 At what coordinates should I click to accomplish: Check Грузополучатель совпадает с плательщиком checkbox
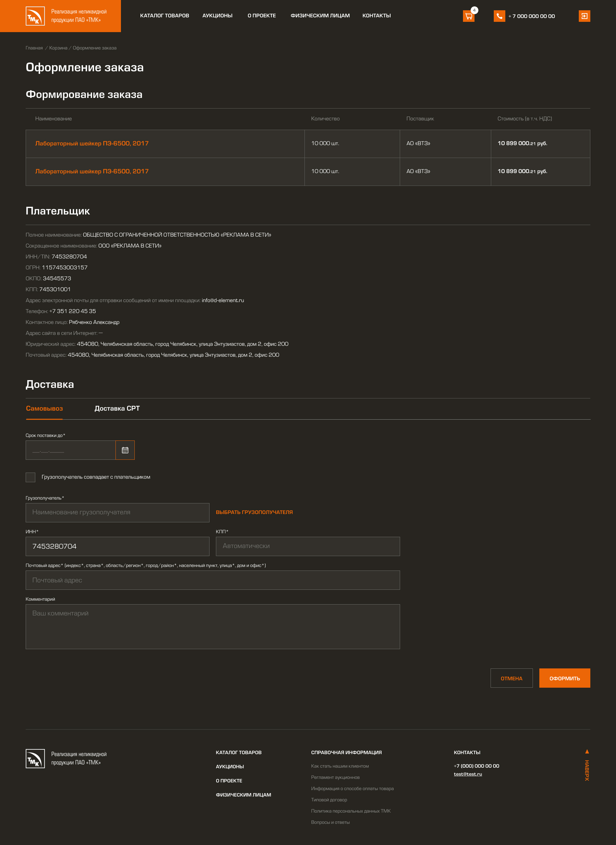click(30, 477)
